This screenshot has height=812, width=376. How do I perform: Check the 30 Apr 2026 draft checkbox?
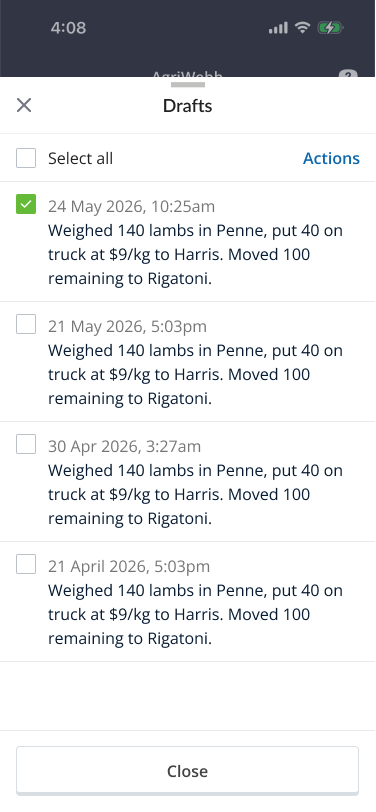click(26, 444)
